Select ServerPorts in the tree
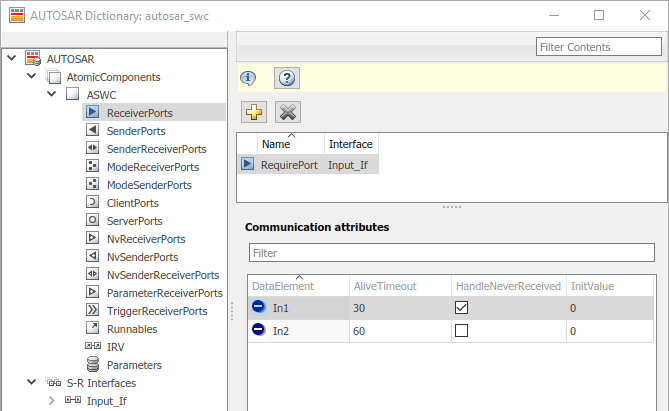Viewport: 669px width, 411px height. pyautogui.click(x=134, y=221)
